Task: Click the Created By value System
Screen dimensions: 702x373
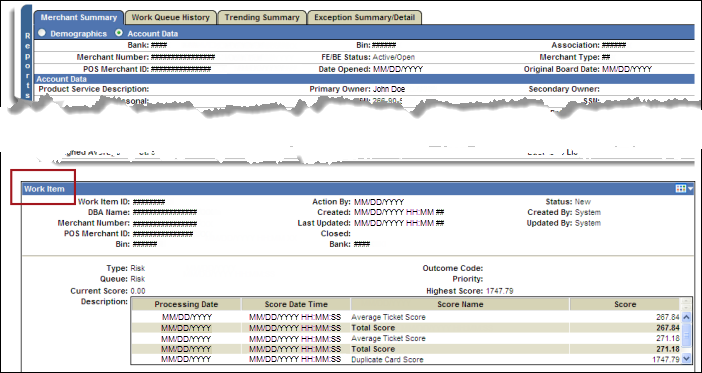Action: (x=588, y=212)
